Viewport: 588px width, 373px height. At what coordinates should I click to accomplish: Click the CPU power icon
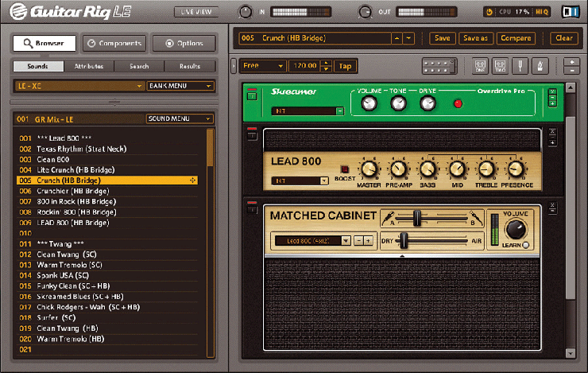point(489,12)
